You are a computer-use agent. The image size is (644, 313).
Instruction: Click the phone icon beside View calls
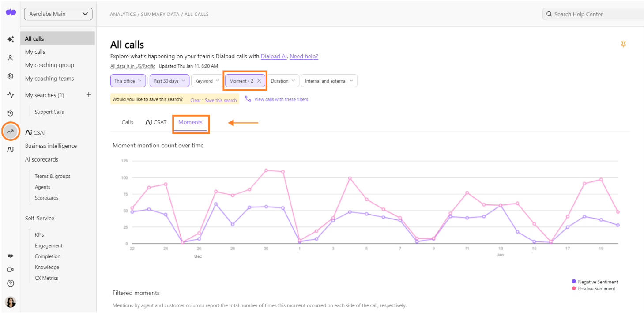tap(248, 99)
